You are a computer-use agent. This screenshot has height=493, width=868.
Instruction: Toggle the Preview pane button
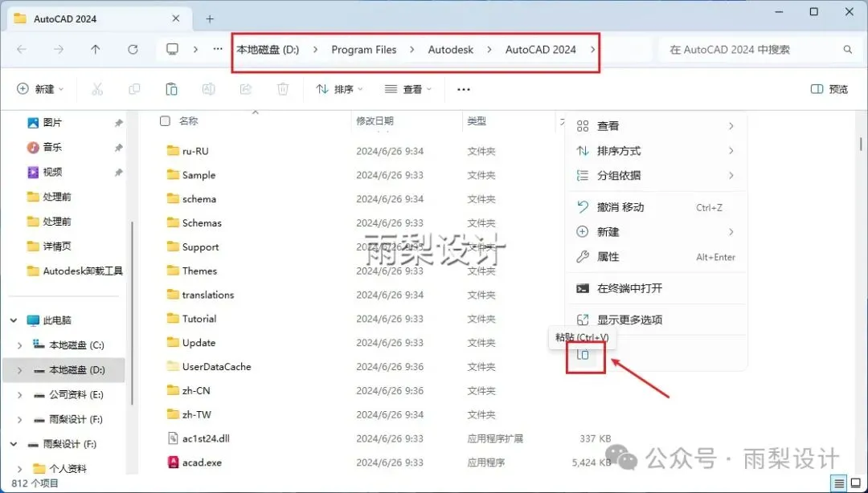[829, 89]
